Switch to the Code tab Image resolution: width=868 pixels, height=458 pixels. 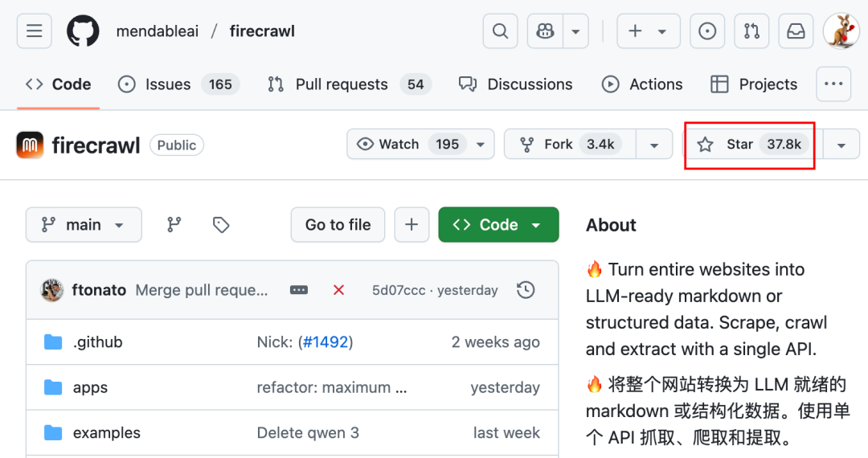point(59,84)
